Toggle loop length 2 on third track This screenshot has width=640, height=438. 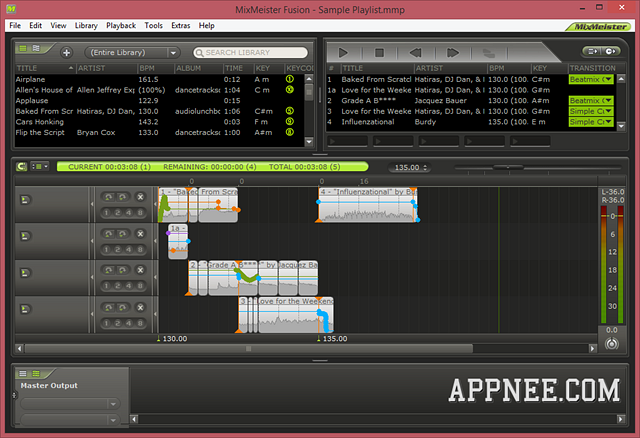coord(118,286)
